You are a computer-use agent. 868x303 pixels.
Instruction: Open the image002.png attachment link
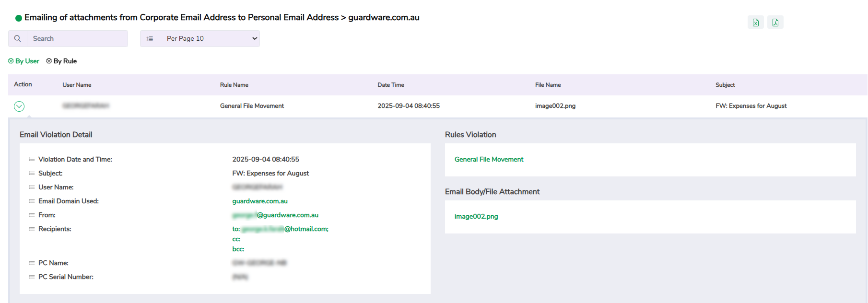pos(476,216)
